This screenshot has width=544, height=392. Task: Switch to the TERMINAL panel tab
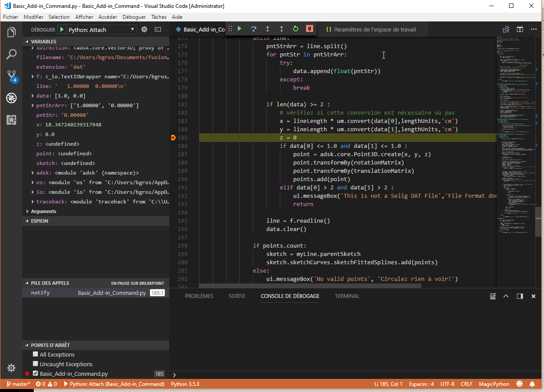pyautogui.click(x=347, y=296)
